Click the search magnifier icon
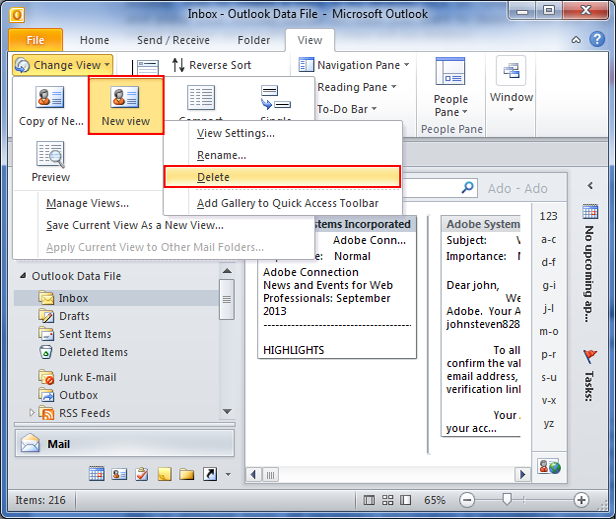The image size is (616, 519). click(x=468, y=187)
